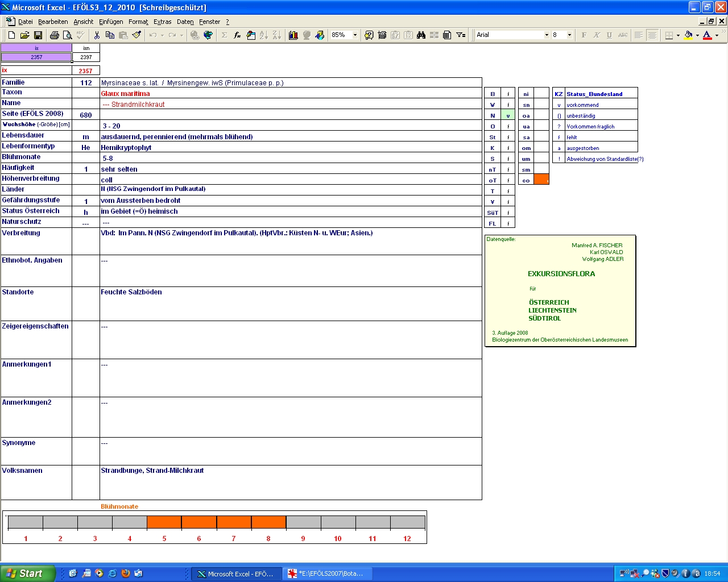Open the Format menu
The width and height of the screenshot is (728, 582).
(x=138, y=22)
